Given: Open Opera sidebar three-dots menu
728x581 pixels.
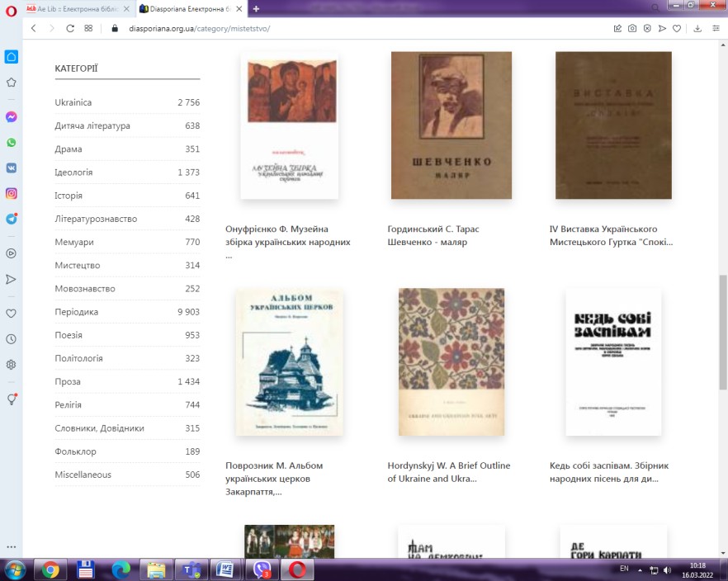Looking at the screenshot, I should point(12,546).
